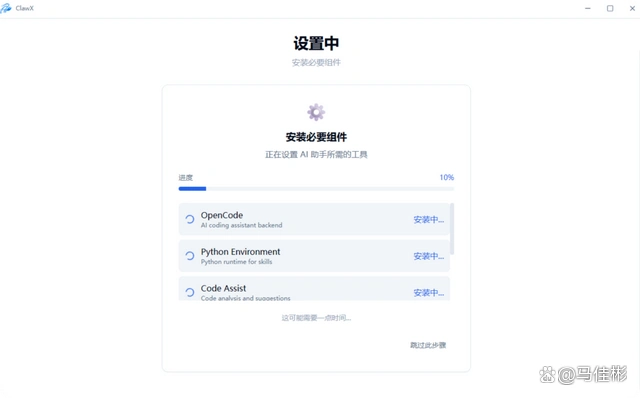Click 'Python runtime for skills' description
This screenshot has height=398, width=640.
236,262
